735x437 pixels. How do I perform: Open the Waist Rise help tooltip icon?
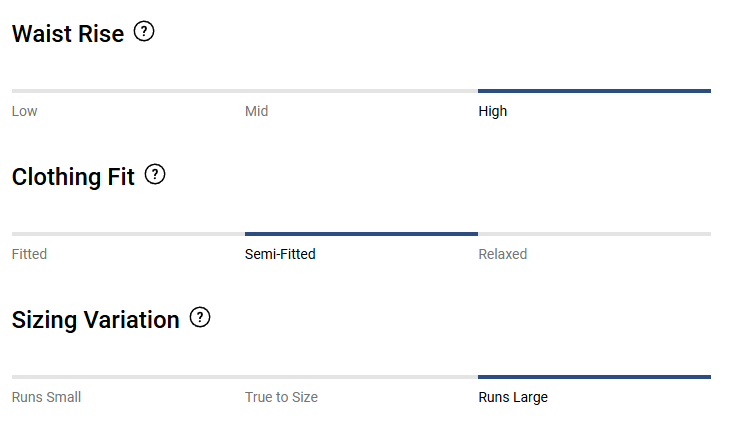coord(144,31)
